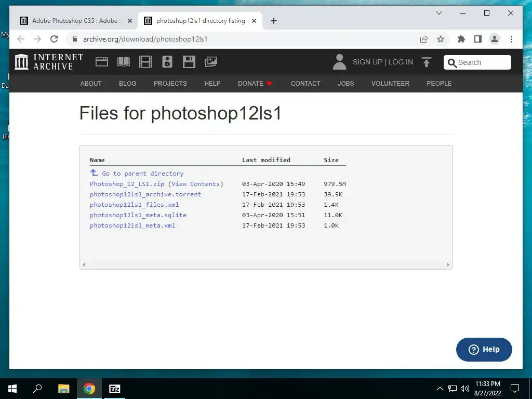This screenshot has height=399, width=532.
Task: Download photoshop12ls1_meta.sqlite link
Action: pos(138,215)
